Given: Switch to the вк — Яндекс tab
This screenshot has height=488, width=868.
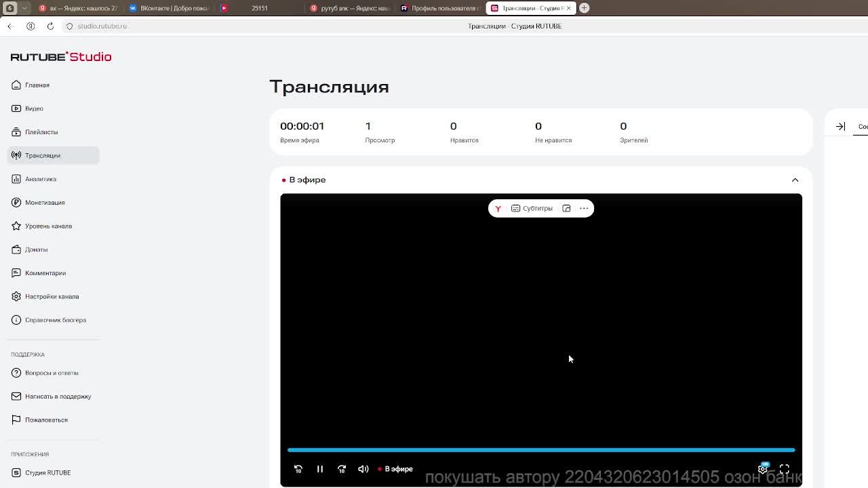Looking at the screenshot, I should pyautogui.click(x=79, y=8).
